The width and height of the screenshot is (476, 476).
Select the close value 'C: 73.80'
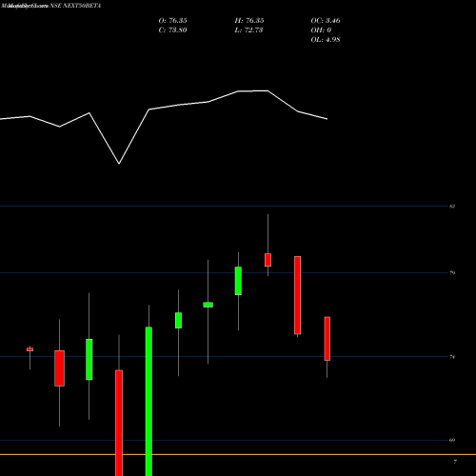click(172, 30)
